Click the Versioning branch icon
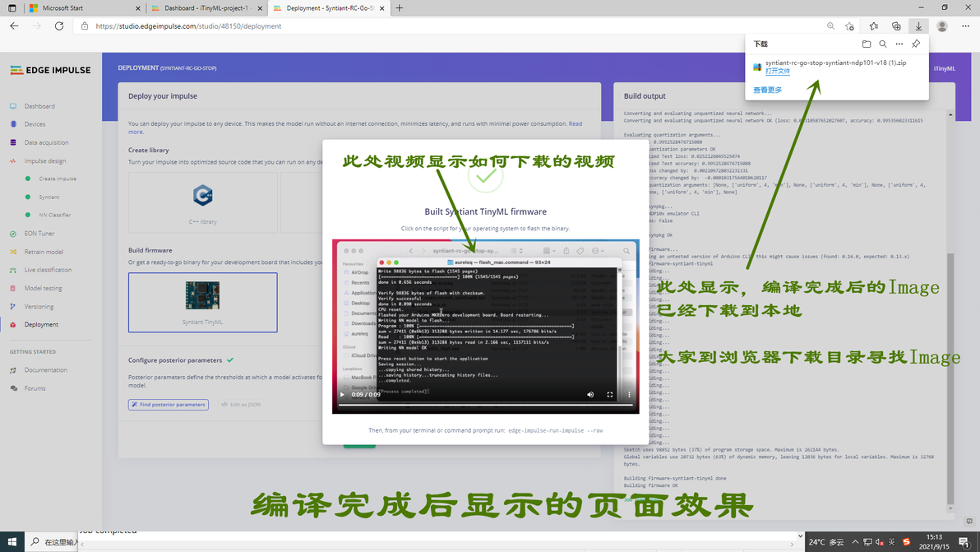 [x=13, y=306]
